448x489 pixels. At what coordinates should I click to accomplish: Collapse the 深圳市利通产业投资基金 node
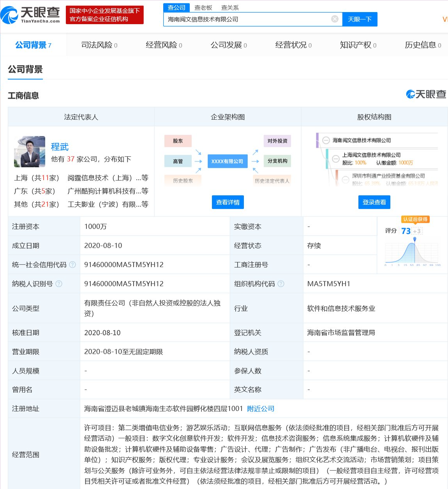pos(346,180)
